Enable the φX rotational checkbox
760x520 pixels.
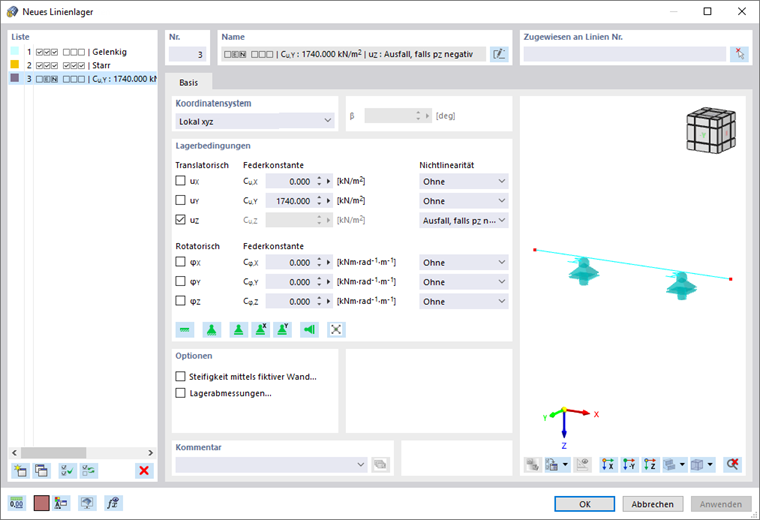180,262
